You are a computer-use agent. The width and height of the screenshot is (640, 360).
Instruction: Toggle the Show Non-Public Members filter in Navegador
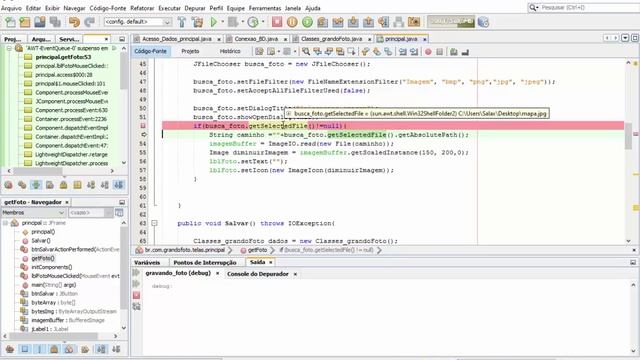(54, 349)
